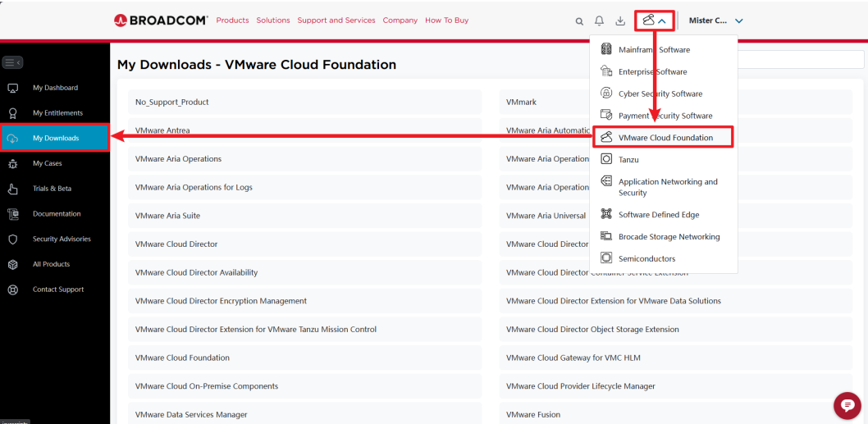This screenshot has width=868, height=424.
Task: Open VMware Fusion downloads entry
Action: tap(533, 415)
